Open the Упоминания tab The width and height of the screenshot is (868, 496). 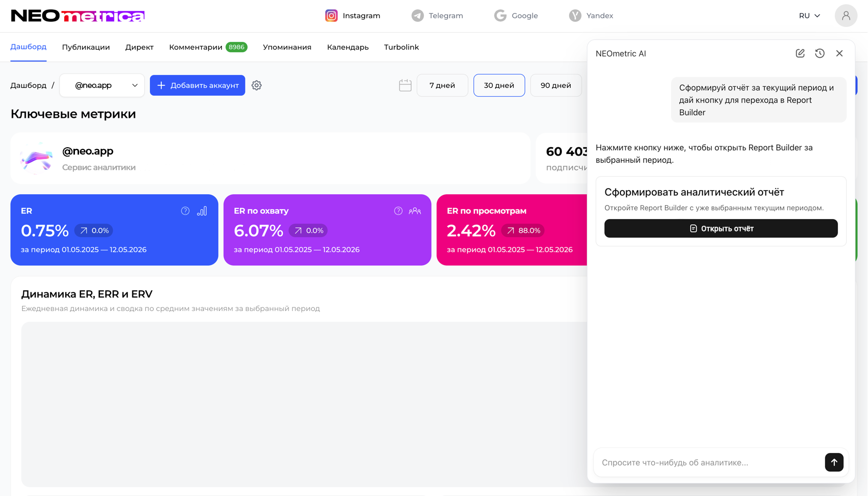287,47
